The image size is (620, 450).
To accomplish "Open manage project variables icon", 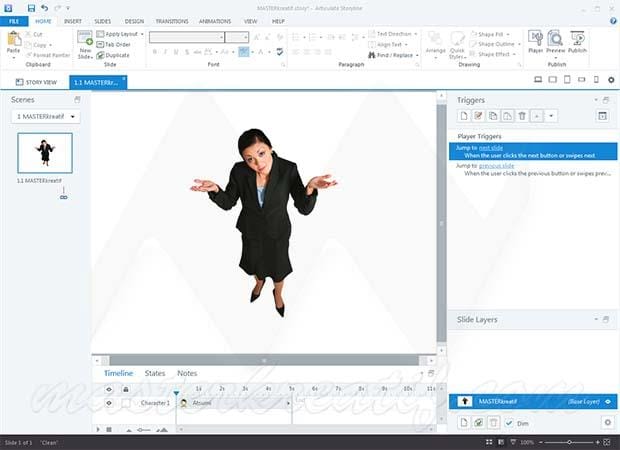I will pyautogui.click(x=602, y=116).
